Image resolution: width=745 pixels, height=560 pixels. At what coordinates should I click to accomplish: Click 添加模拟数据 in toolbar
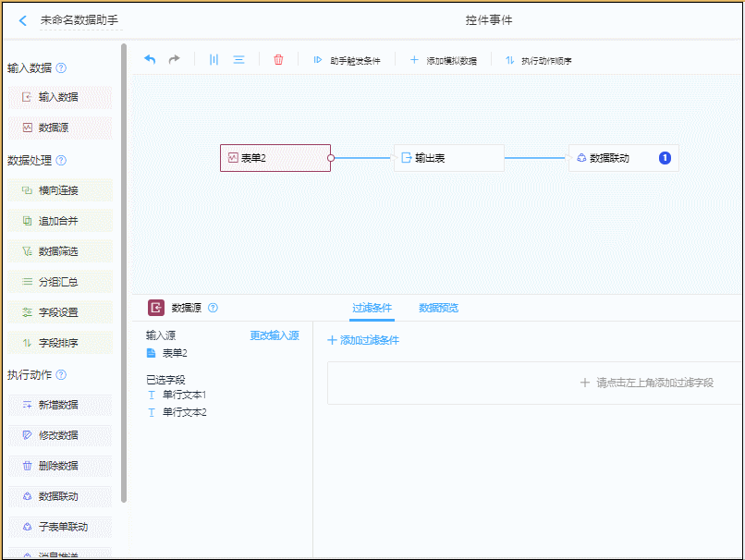click(443, 61)
